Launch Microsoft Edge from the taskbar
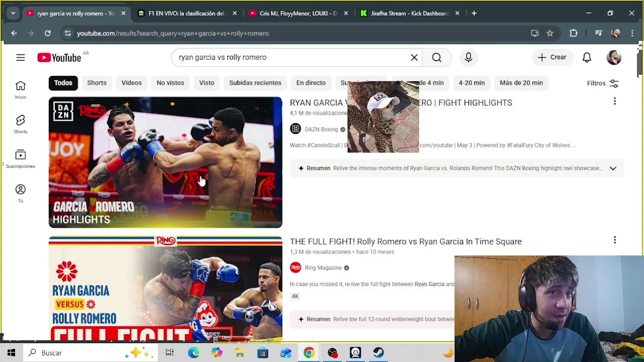This screenshot has height=362, width=644. 193,352
